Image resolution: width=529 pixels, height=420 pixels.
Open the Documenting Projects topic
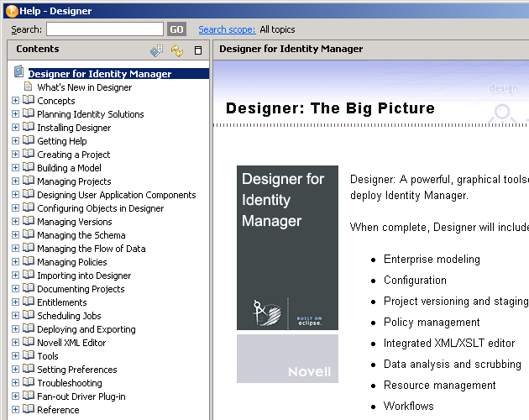point(81,289)
